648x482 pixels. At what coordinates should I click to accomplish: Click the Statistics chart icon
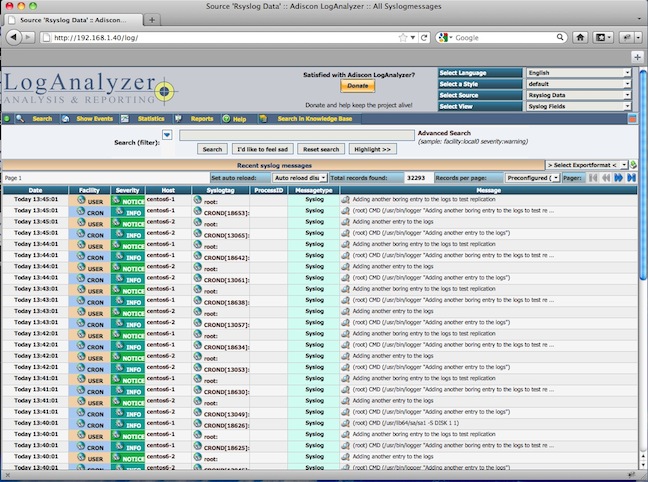pos(125,119)
